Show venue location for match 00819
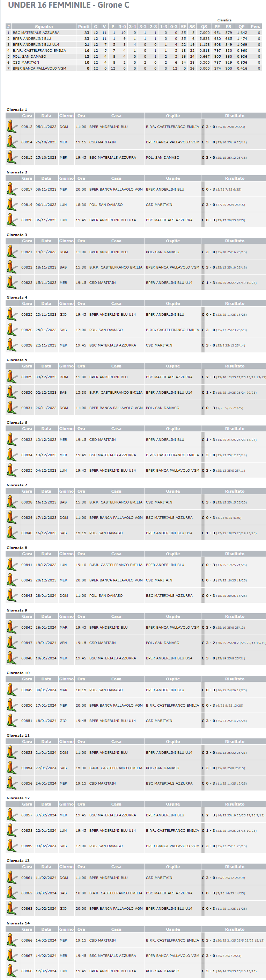The image size is (266, 980). pyautogui.click(x=12, y=205)
